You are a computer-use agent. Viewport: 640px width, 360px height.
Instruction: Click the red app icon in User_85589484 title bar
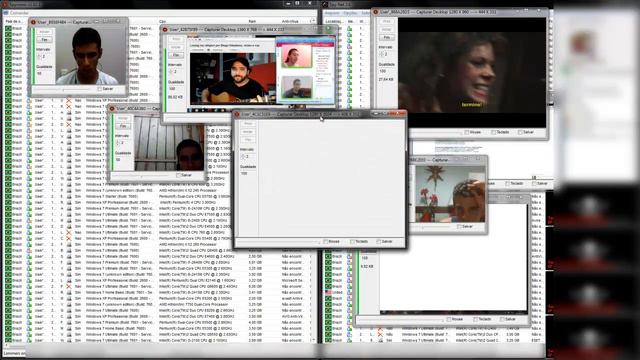point(33,22)
